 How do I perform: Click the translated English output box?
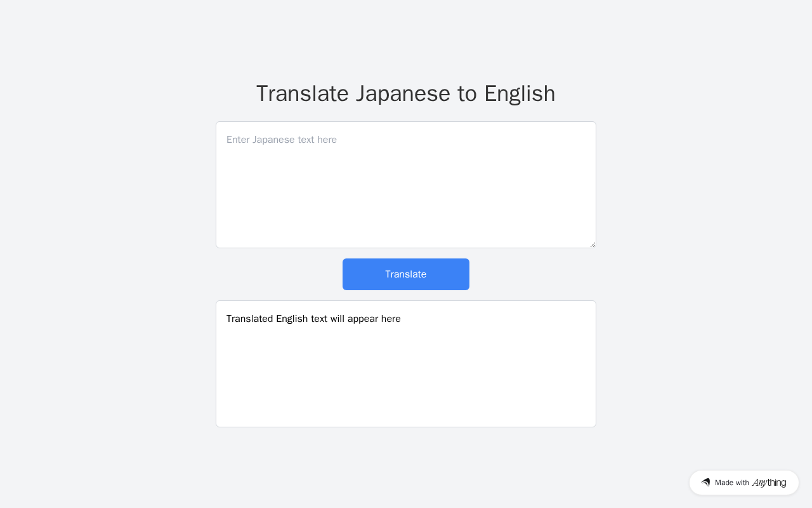pos(406,364)
